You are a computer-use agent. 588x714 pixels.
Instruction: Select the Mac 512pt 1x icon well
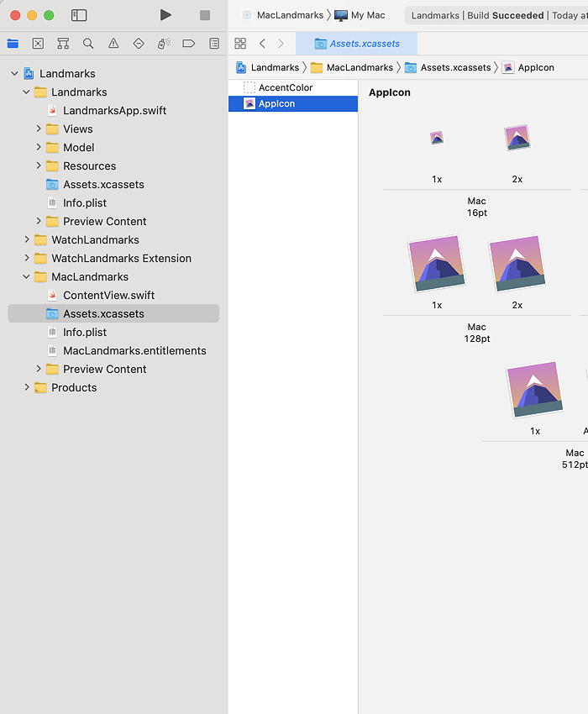[x=535, y=390]
